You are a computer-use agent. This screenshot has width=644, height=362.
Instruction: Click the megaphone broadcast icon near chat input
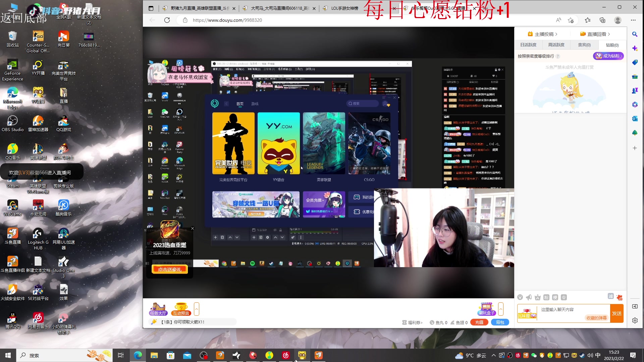coord(529,297)
